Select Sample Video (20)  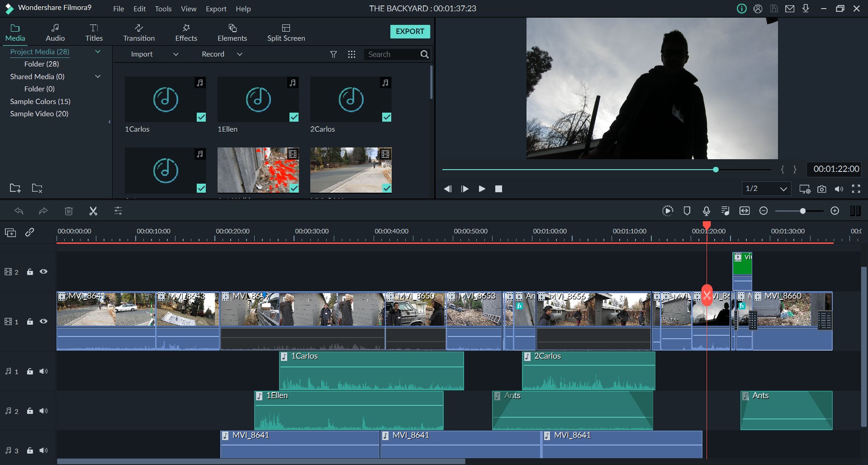[39, 114]
